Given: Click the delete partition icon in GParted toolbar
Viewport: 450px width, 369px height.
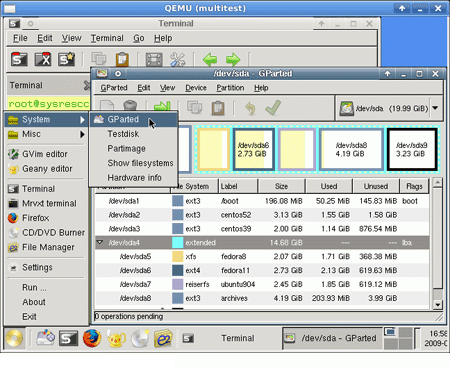Looking at the screenshot, I should [x=130, y=105].
